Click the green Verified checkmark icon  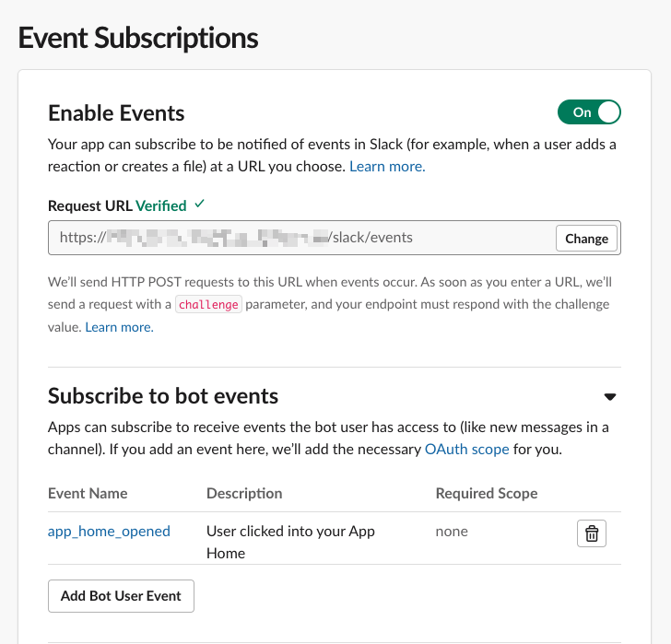[199, 205]
